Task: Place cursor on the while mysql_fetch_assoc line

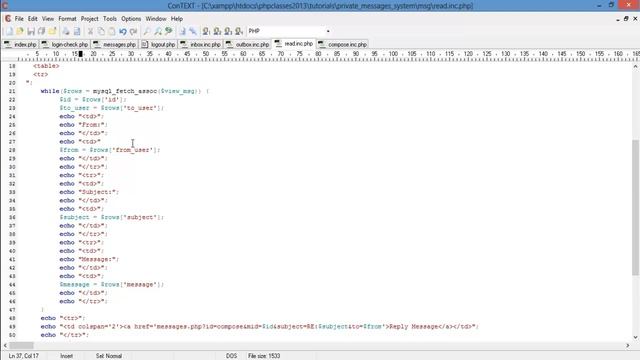Action: coord(124,91)
